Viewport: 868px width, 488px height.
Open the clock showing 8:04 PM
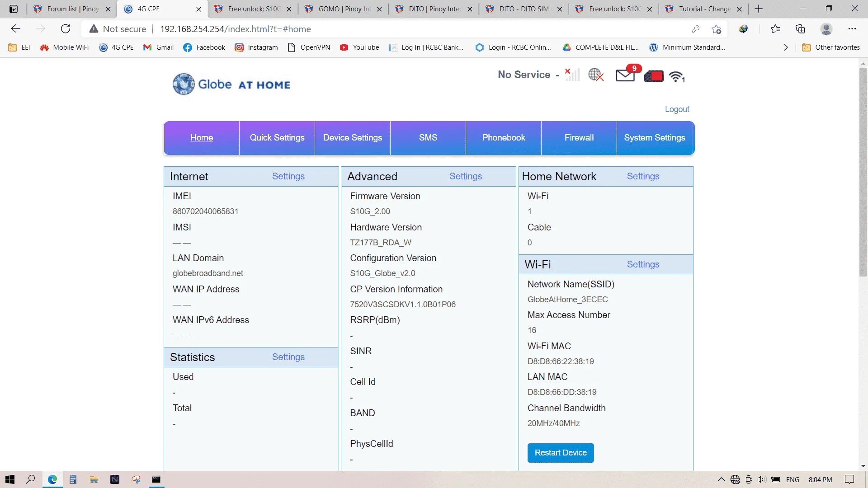point(820,479)
